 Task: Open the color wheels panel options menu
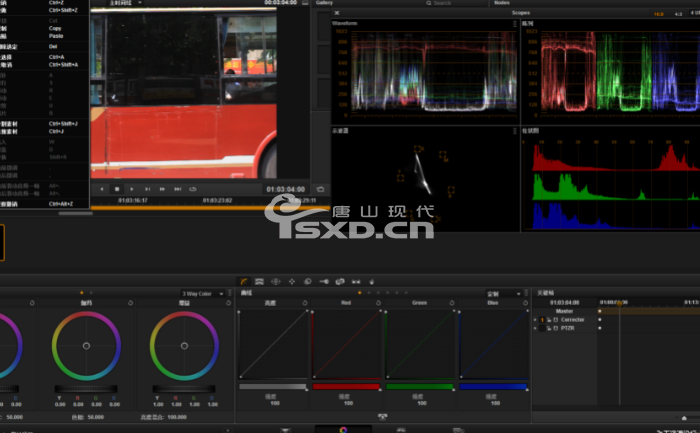pyautogui.click(x=230, y=293)
